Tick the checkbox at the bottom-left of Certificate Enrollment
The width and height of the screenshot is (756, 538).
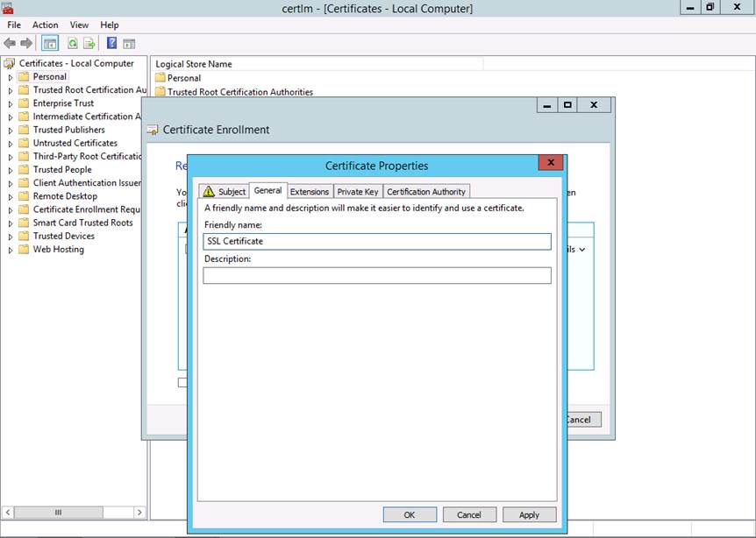tap(182, 382)
